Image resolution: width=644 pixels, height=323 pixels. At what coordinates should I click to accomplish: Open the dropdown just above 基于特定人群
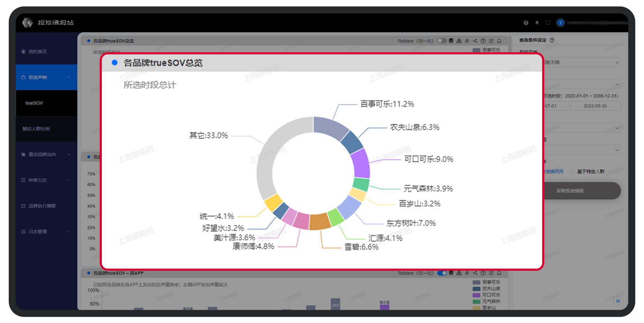tap(582, 150)
